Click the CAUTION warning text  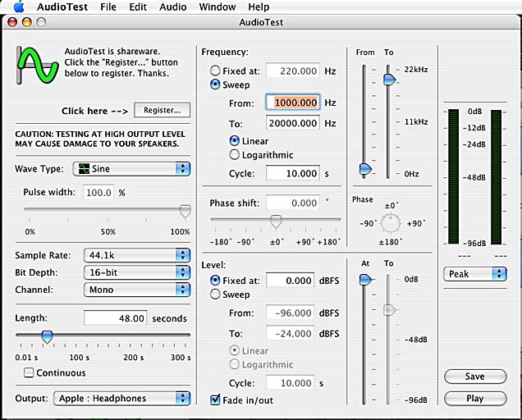100,139
